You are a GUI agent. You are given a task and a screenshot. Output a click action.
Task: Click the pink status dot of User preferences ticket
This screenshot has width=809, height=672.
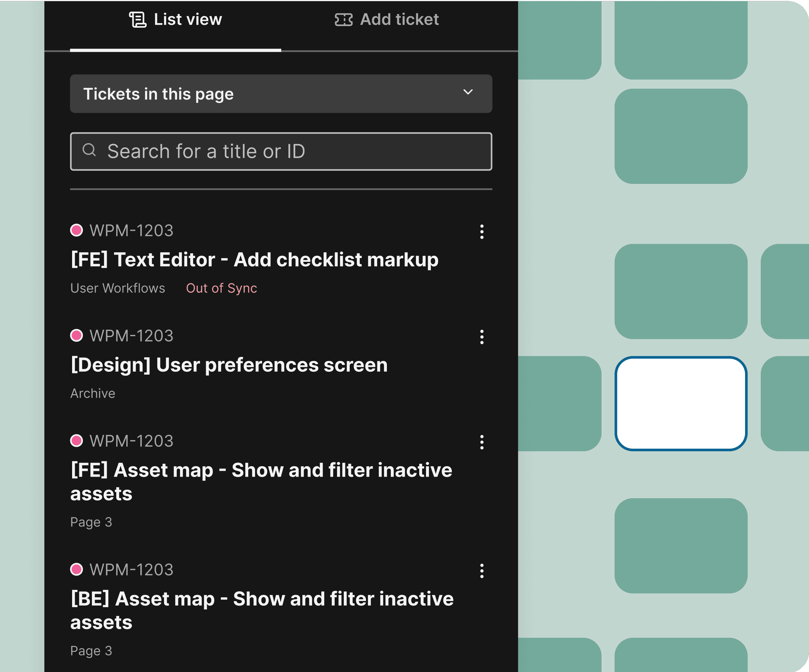[x=77, y=336]
